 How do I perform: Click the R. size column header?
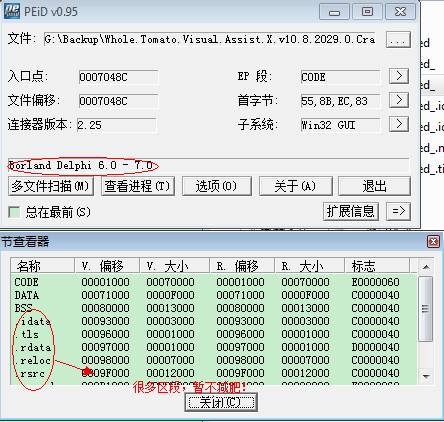310,266
